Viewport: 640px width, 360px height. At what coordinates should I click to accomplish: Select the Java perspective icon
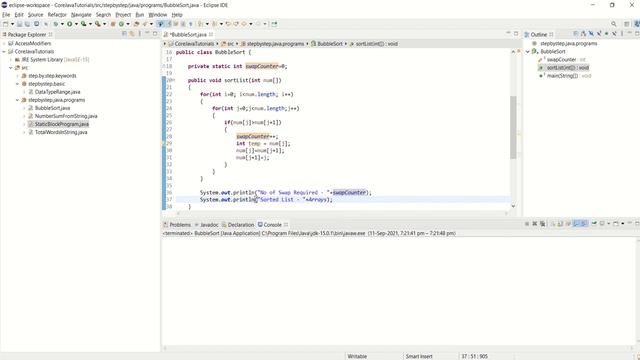coord(636,24)
